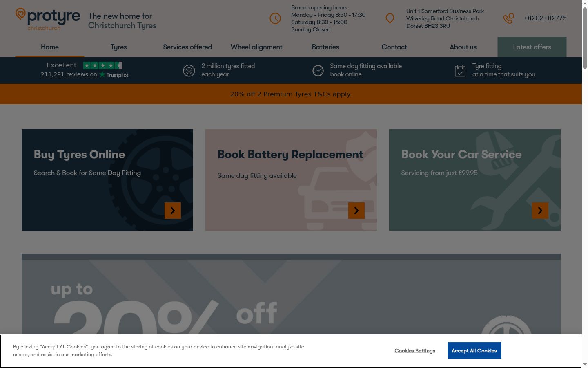The width and height of the screenshot is (588, 368).
Task: Click the tyre icon beside 2 million tyres
Action: (x=189, y=71)
